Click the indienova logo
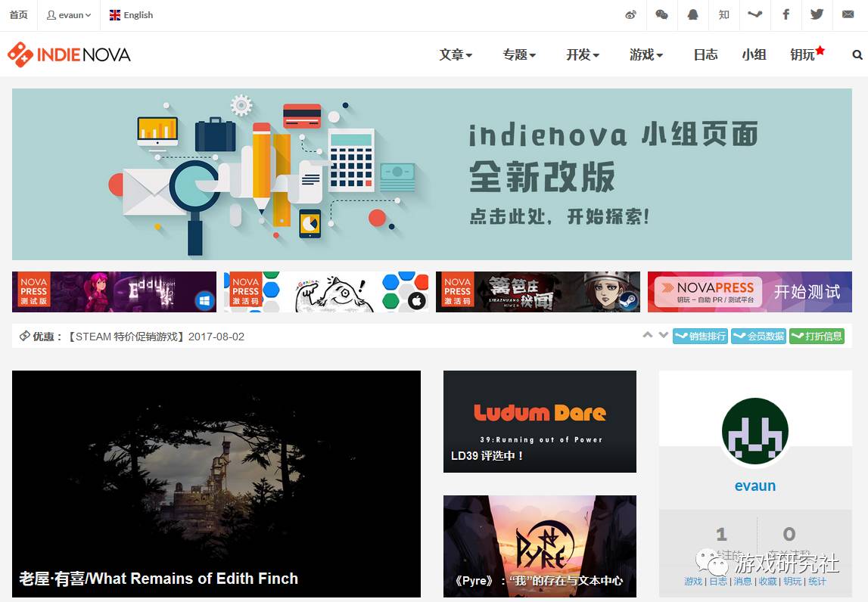Image resolution: width=868 pixels, height=602 pixels. [x=69, y=54]
